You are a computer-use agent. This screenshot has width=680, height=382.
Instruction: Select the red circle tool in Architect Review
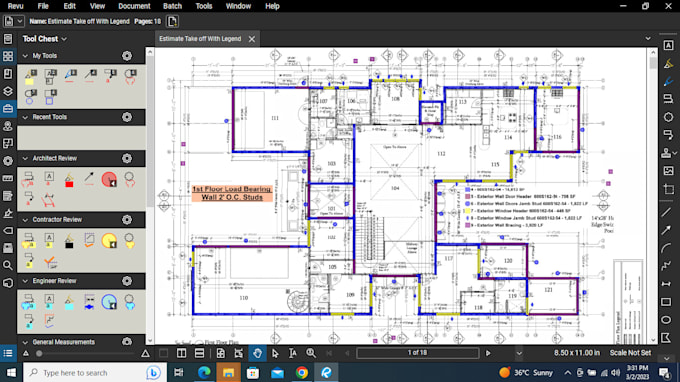[109, 179]
